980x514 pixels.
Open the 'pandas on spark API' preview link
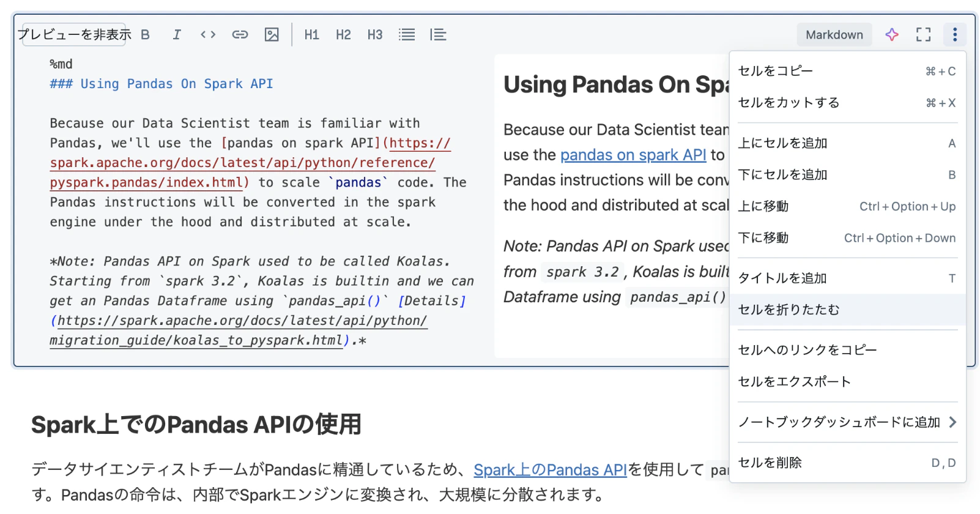633,155
